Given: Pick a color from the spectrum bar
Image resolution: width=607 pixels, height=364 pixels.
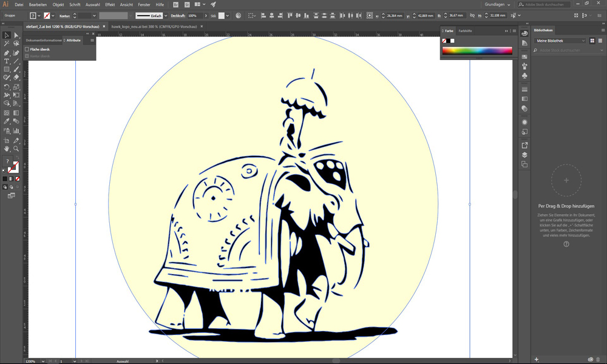Looking at the screenshot, I should (477, 51).
